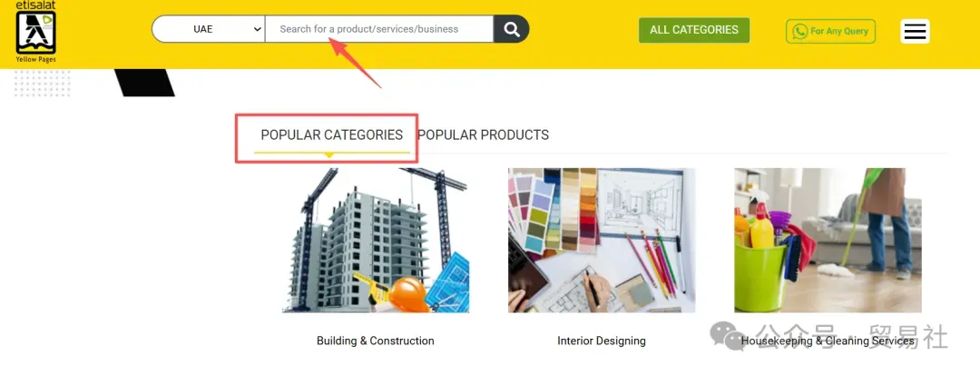Viewport: 980px width, 377px height.
Task: Switch to the POPULAR CATEGORIES tab
Action: (x=332, y=135)
